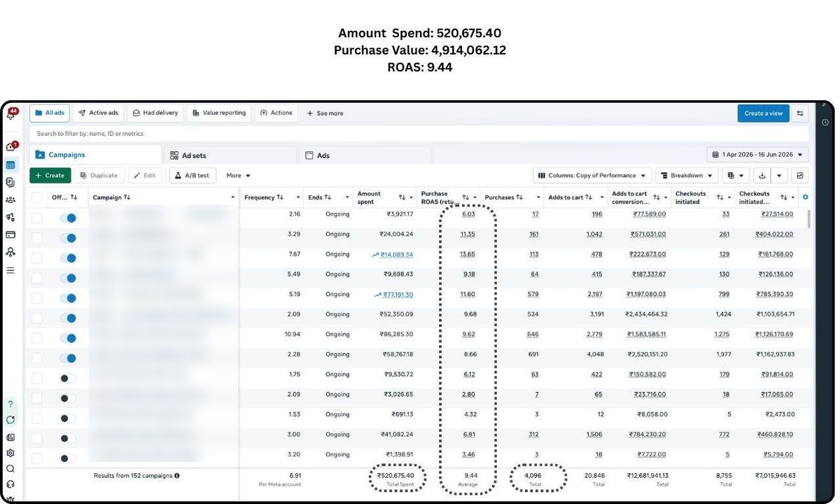
Task: Open the feedback chat bubble icon
Action: 10,420
